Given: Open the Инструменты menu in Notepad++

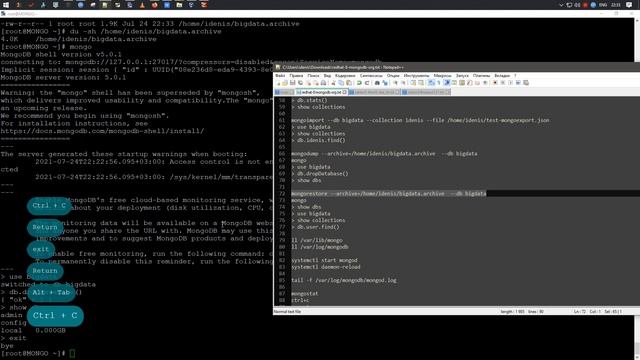Looking at the screenshot, I should tap(416, 76).
